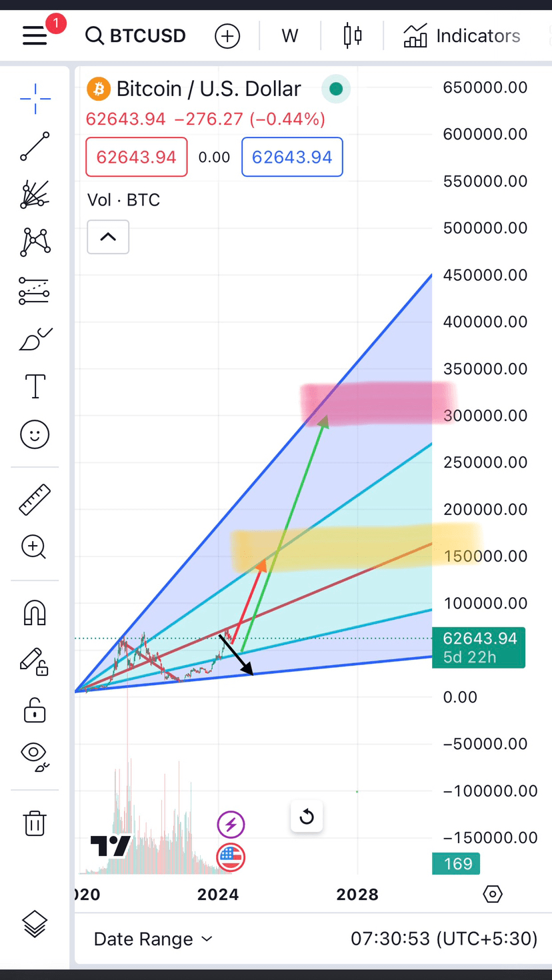Select the trend line drawing tool
The width and height of the screenshot is (552, 980).
pos(35,147)
